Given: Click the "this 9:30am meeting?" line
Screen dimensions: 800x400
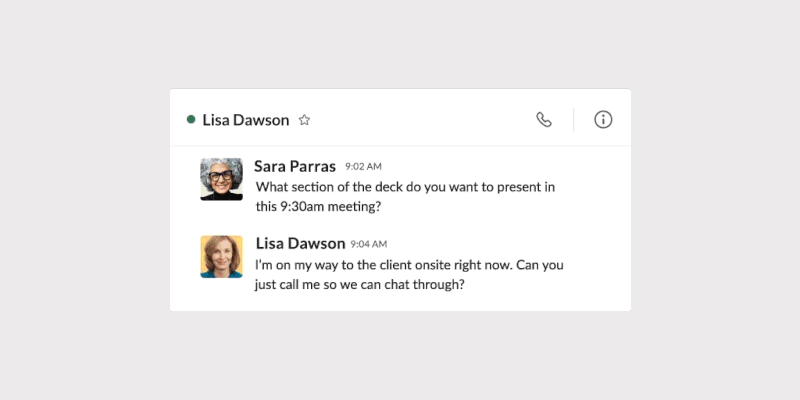Looking at the screenshot, I should pyautogui.click(x=319, y=207).
